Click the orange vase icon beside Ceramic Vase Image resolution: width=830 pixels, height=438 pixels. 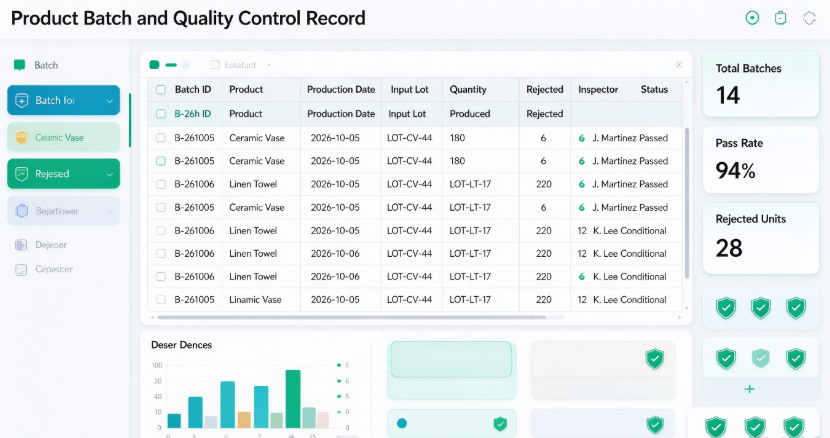pyautogui.click(x=22, y=137)
